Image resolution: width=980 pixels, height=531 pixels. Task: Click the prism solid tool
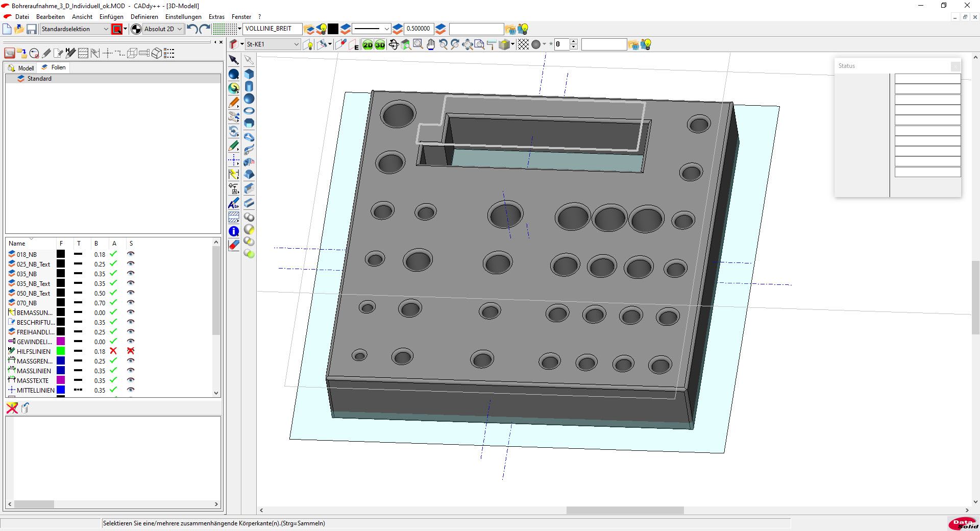click(x=249, y=123)
